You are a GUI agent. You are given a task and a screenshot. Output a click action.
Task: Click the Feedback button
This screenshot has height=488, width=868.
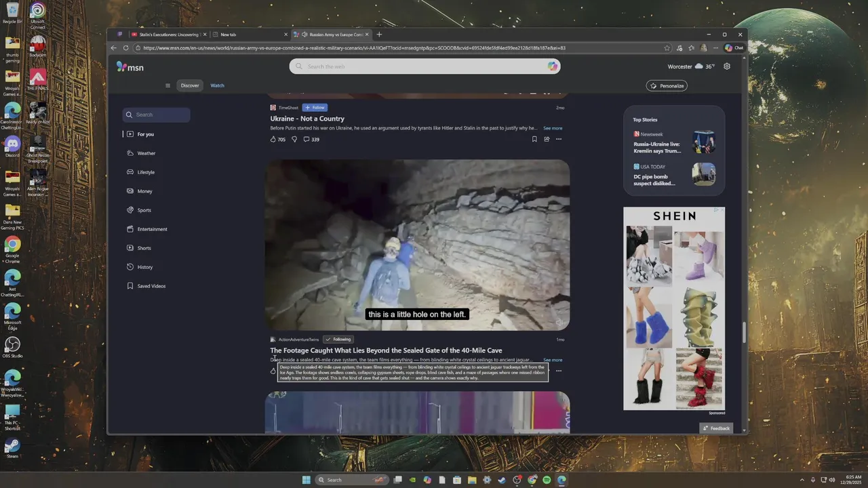pyautogui.click(x=716, y=428)
